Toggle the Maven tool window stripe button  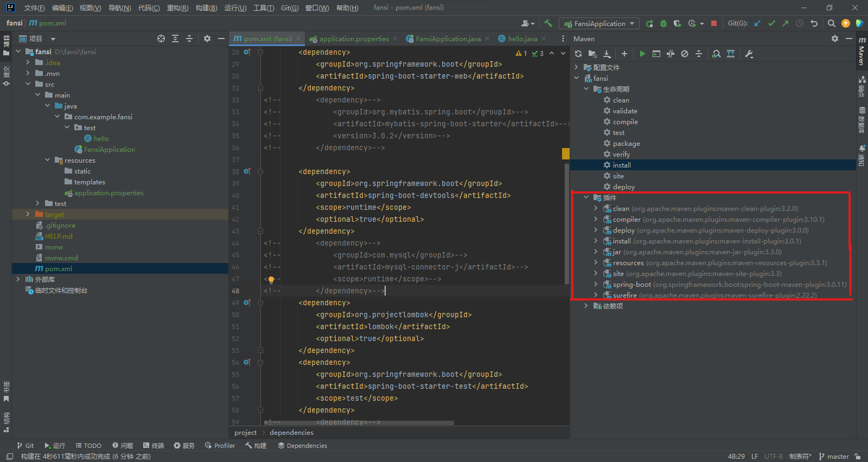point(861,52)
